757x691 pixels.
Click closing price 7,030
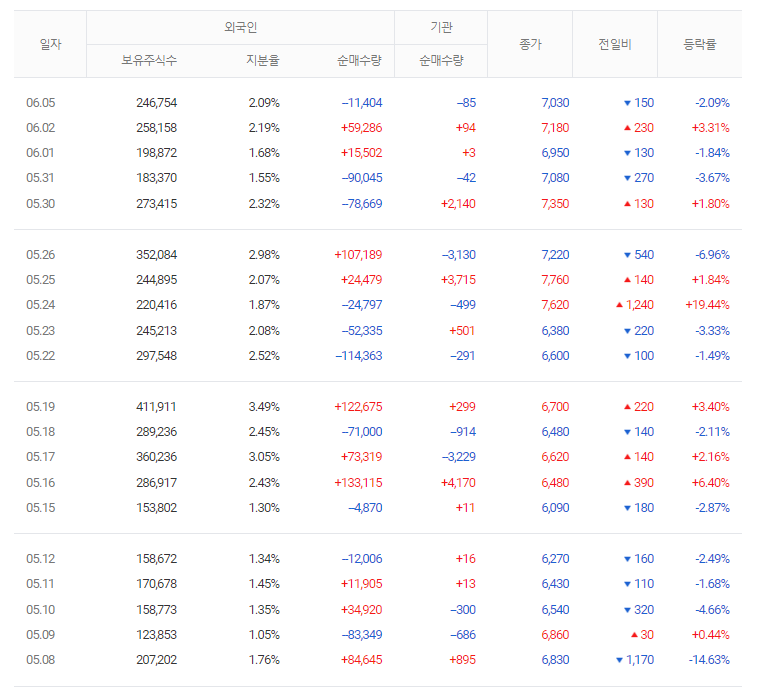click(x=555, y=103)
